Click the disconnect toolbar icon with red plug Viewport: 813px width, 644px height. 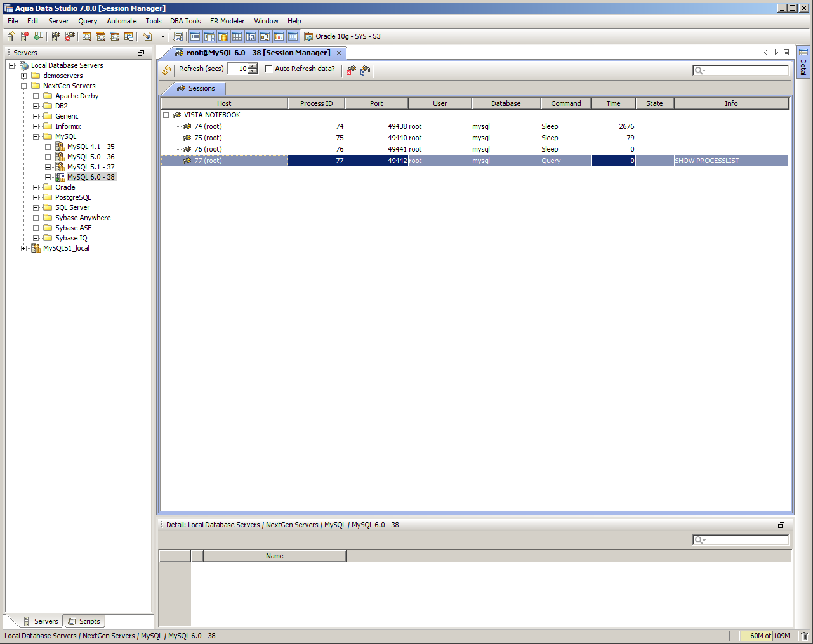[x=70, y=36]
